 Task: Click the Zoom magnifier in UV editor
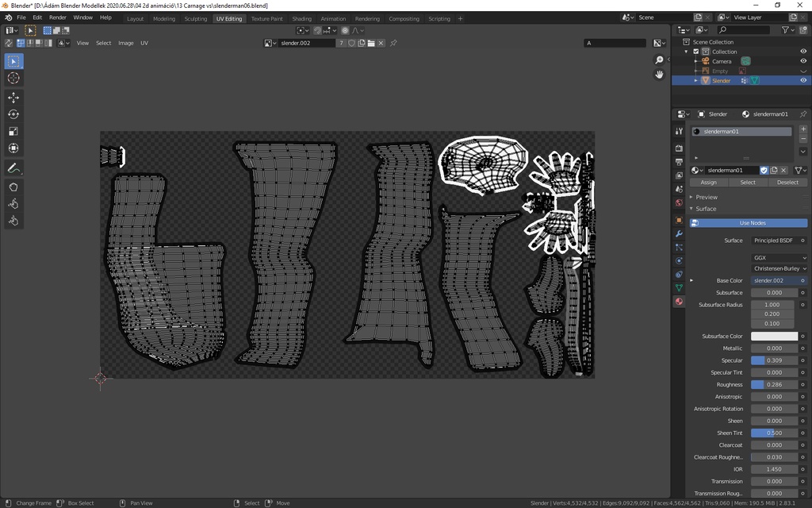(x=659, y=60)
